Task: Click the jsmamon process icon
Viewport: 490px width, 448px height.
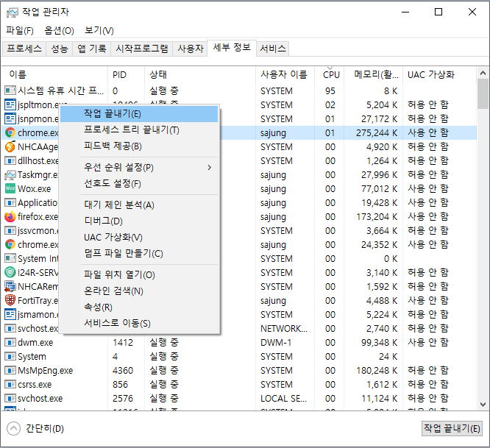Action: coord(10,314)
